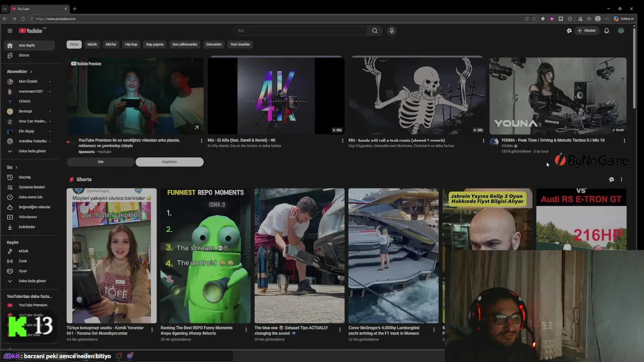Open YOUNA Peak Time DJ Mix thumbnail
The height and width of the screenshot is (362, 644).
[558, 96]
